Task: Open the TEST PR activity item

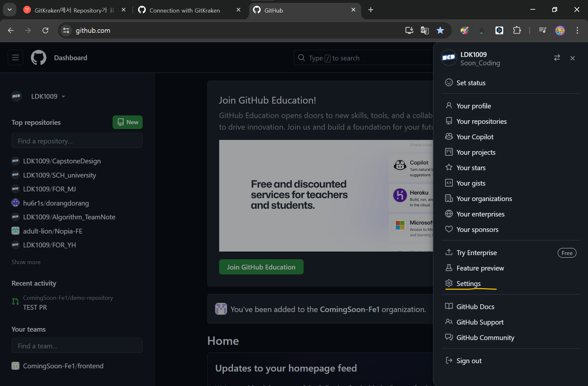Action: [x=35, y=307]
